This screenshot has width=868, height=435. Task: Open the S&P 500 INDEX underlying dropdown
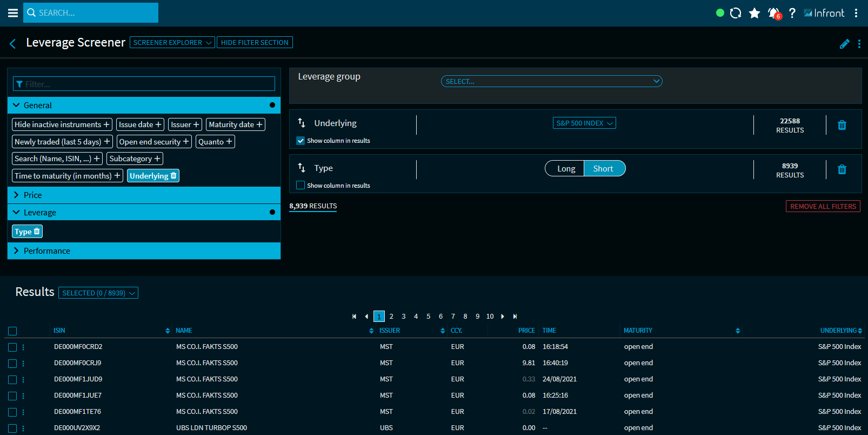tap(584, 123)
